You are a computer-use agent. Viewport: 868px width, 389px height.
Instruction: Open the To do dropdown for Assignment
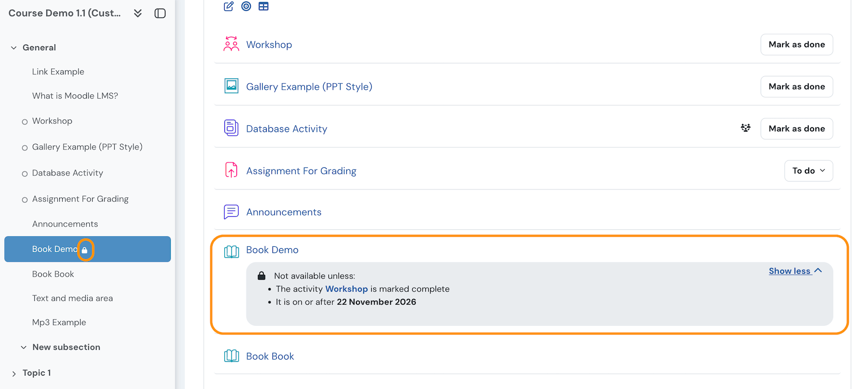point(808,171)
